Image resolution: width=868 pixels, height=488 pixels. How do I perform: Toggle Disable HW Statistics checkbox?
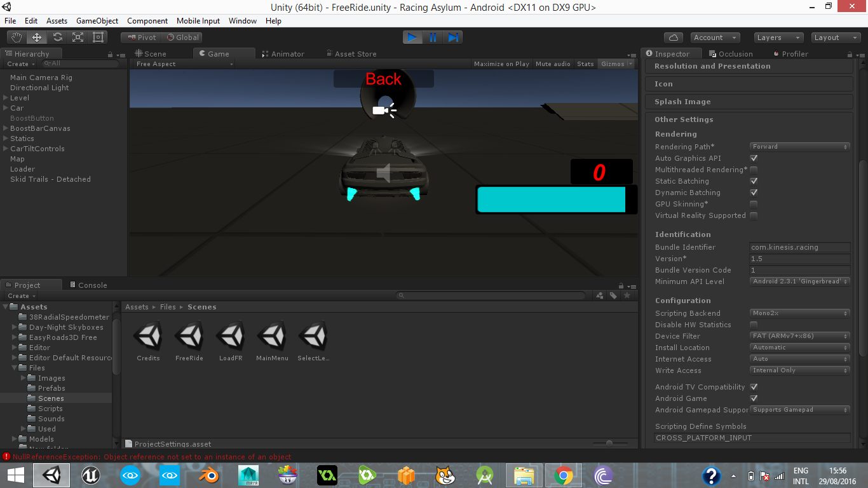tap(754, 325)
